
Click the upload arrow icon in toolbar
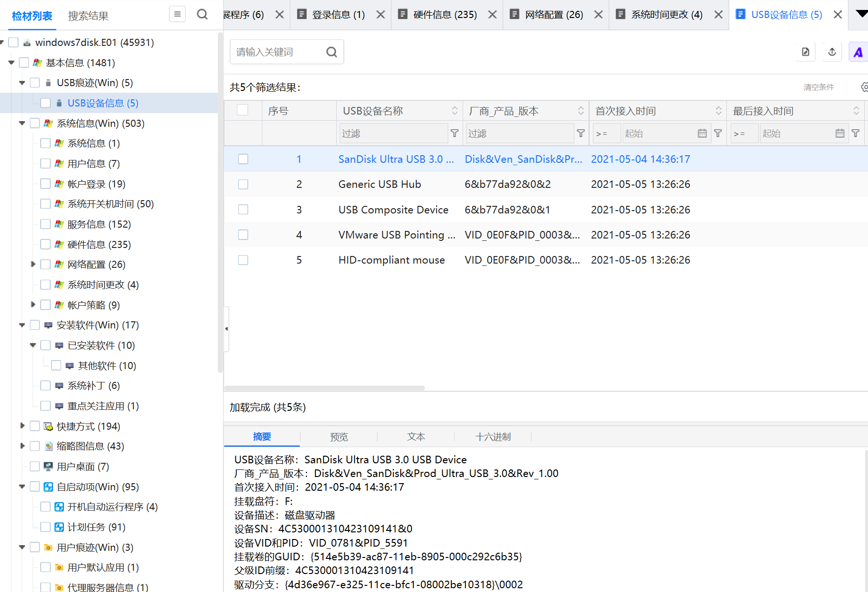tap(832, 52)
